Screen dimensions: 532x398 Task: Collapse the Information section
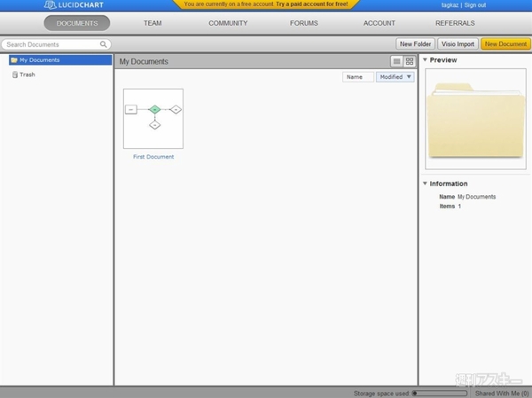click(425, 183)
